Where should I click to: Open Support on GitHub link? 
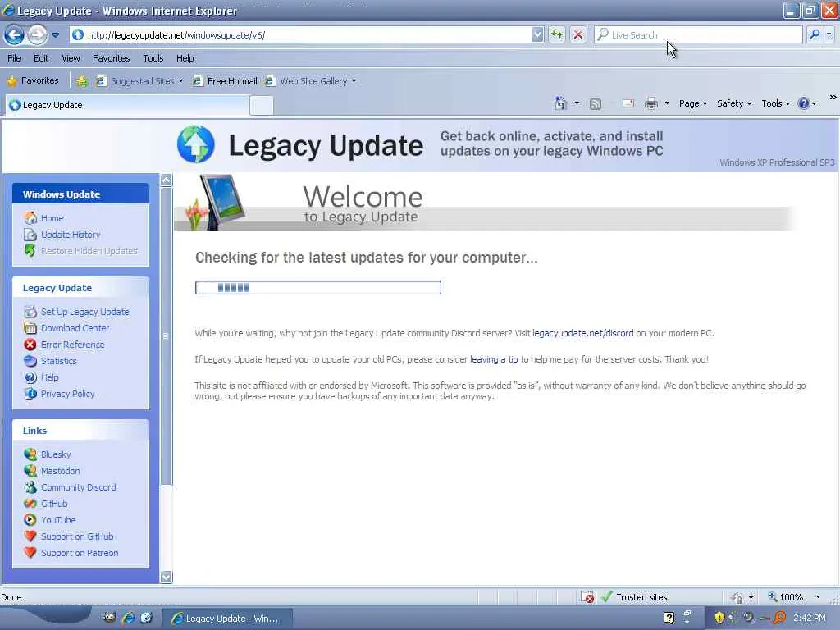[x=77, y=536]
